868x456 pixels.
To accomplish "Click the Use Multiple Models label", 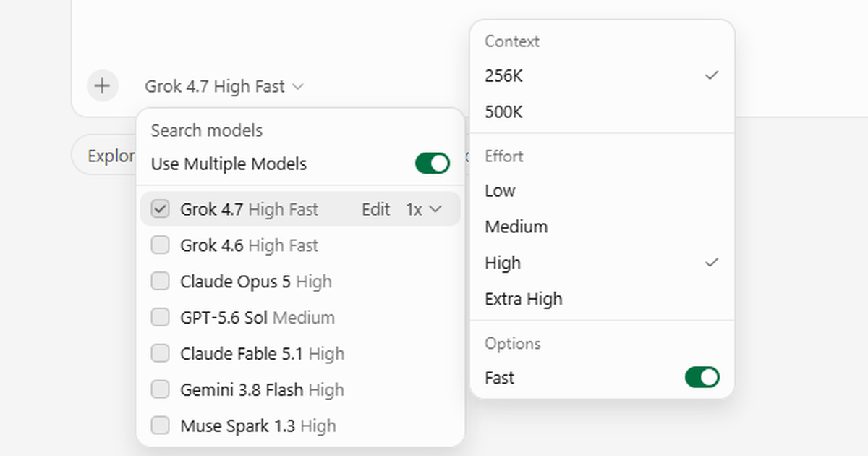I will 229,164.
